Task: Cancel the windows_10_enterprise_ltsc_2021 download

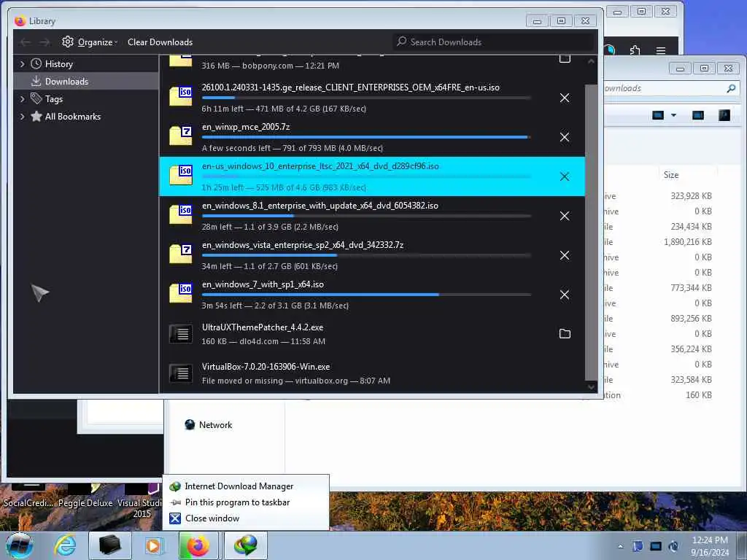Action: point(565,176)
